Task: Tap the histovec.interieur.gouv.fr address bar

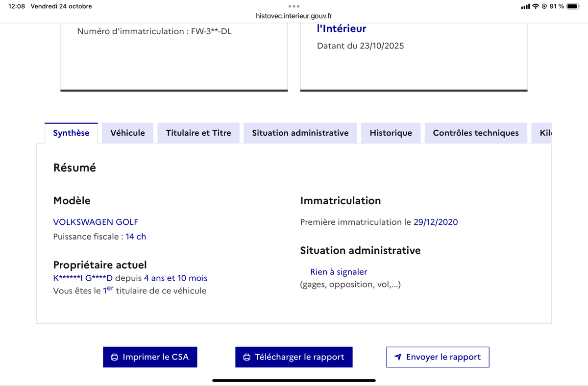Action: 294,16
